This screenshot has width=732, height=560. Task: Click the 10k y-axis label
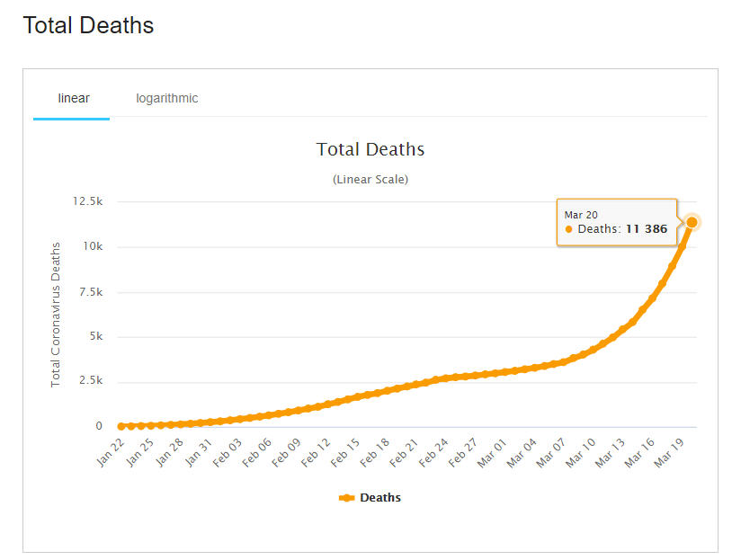pos(93,246)
